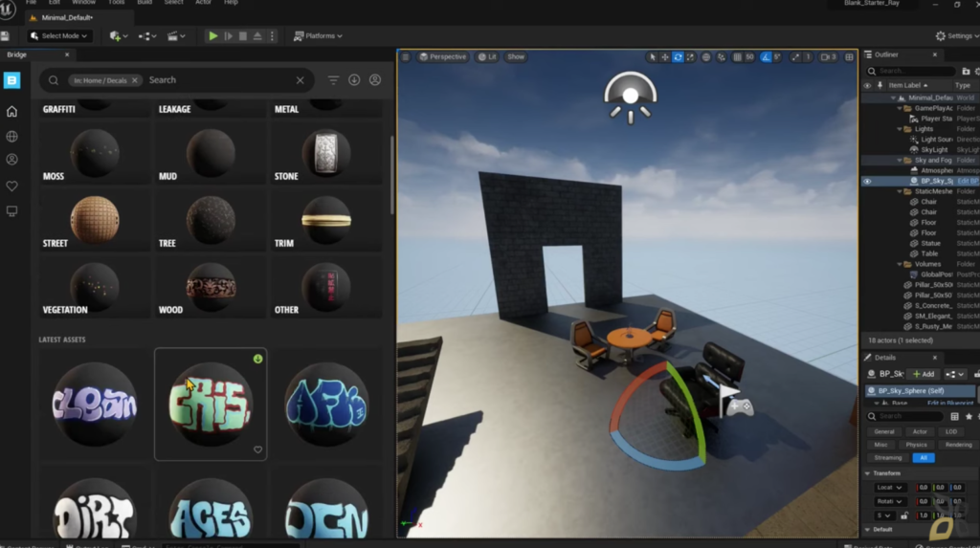Click the camera speed icon
Screen dimensions: 980x548
[x=829, y=56]
